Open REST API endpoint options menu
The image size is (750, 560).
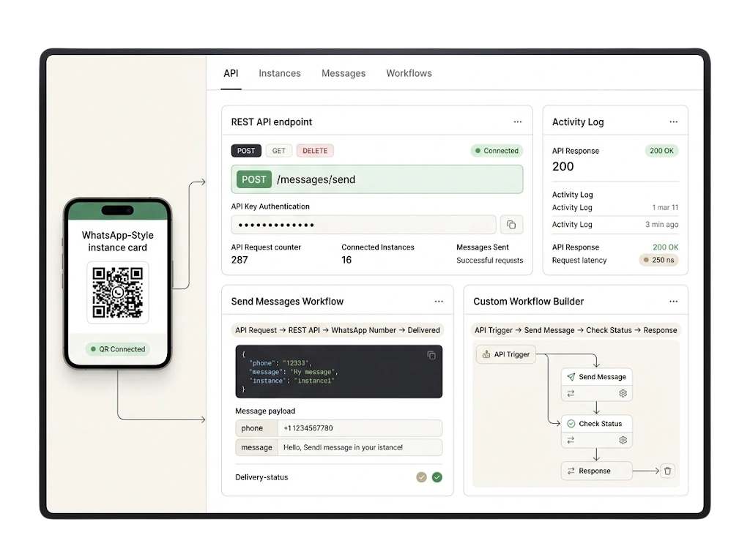coord(518,122)
